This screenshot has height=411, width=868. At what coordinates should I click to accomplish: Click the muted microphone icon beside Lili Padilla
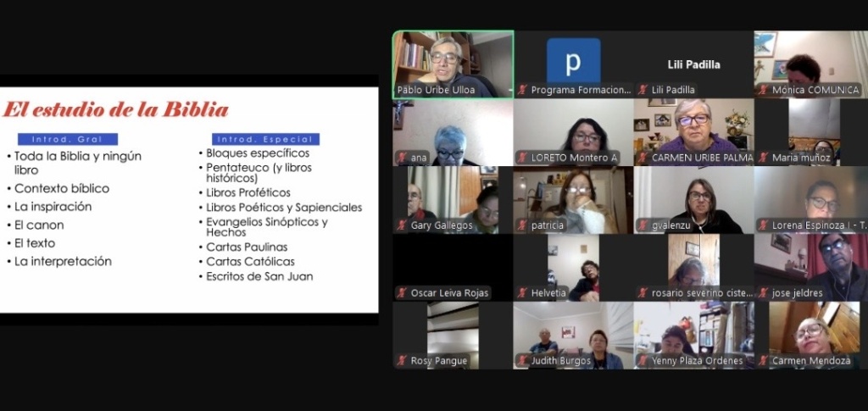pos(643,90)
